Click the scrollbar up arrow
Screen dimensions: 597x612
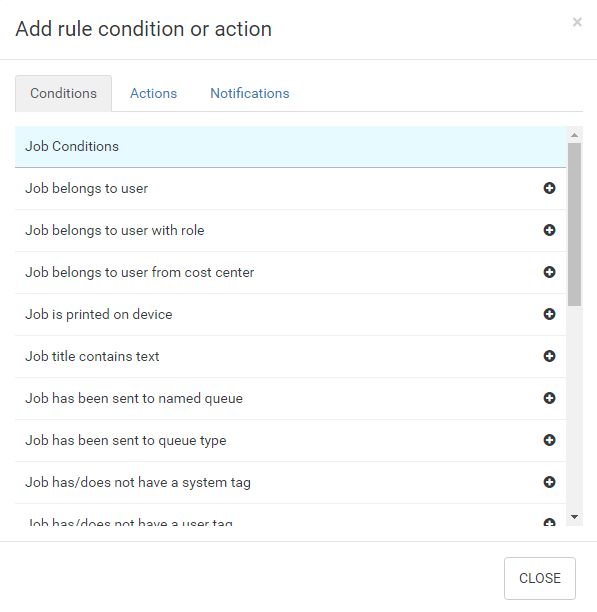coord(574,135)
